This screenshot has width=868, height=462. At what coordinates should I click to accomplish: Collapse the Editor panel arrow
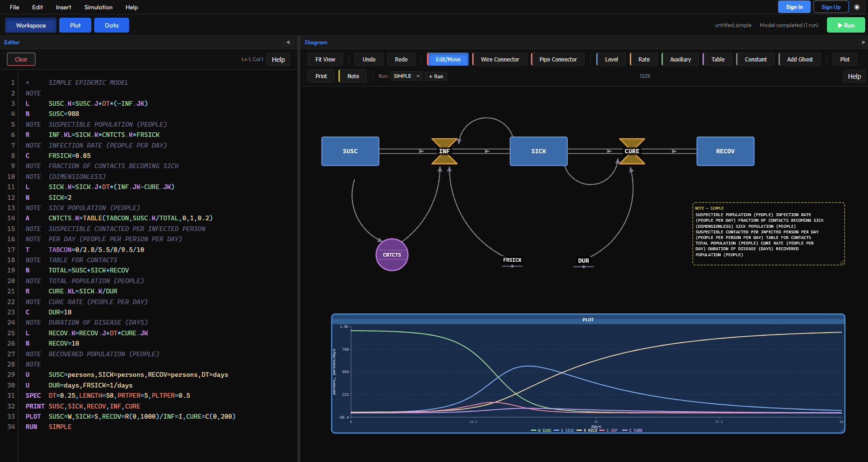coord(288,42)
